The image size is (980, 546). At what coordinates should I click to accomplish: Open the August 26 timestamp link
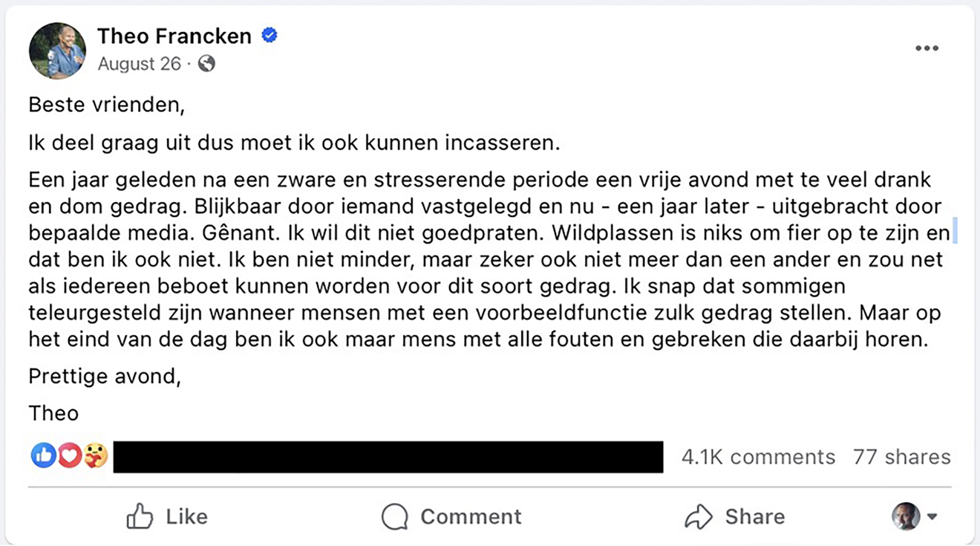[x=140, y=64]
